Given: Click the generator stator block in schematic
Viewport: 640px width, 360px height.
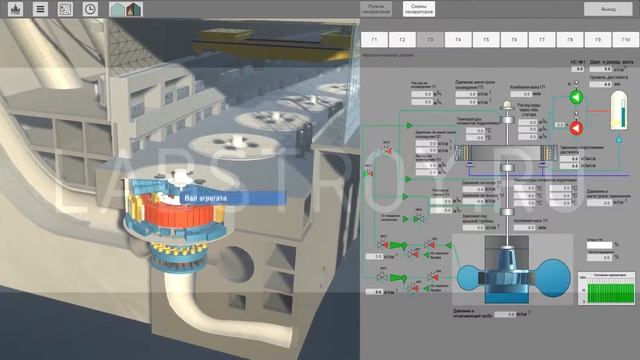Looking at the screenshot, I should tap(506, 153).
